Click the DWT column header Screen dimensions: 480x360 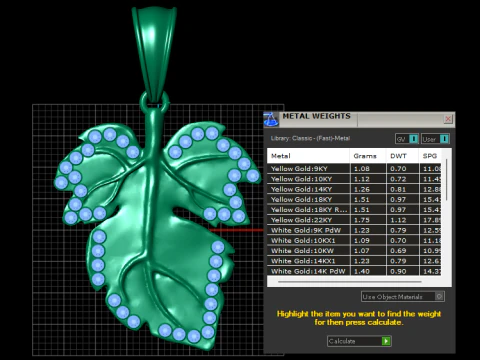(x=402, y=156)
